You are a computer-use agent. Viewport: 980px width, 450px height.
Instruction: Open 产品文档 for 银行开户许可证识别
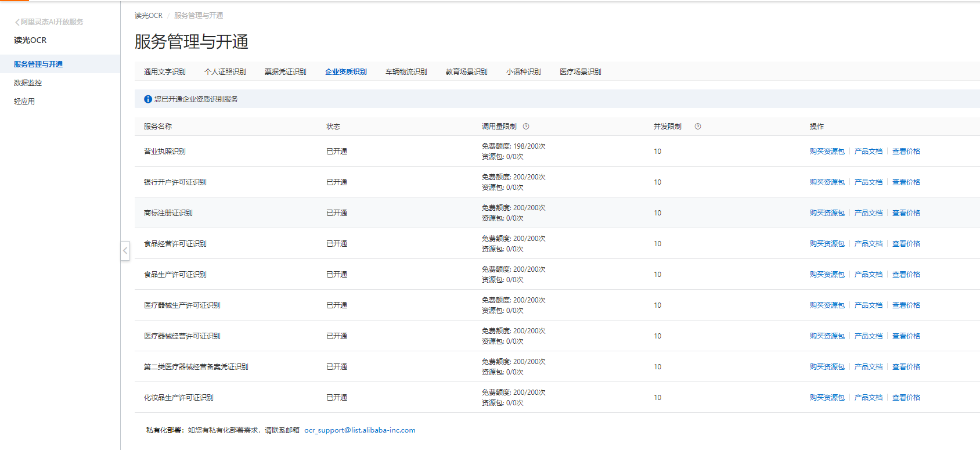(x=869, y=182)
